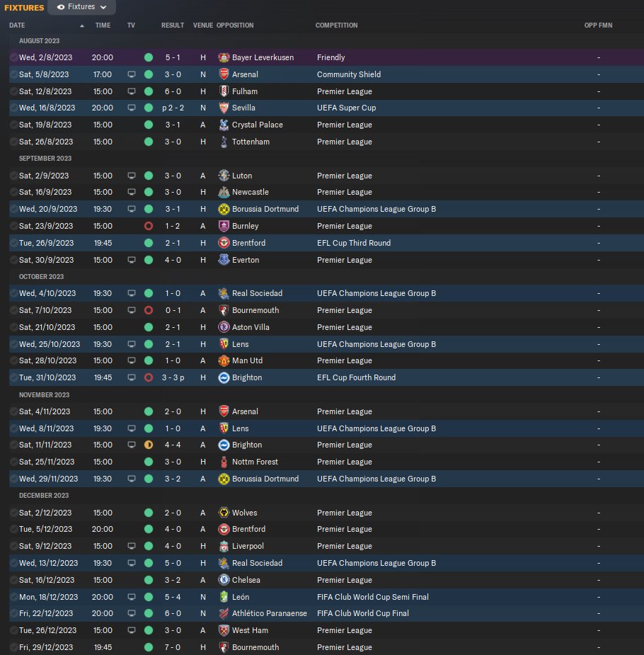The image size is (644, 655).
Task: Click the Luton club badge
Action: click(x=224, y=176)
